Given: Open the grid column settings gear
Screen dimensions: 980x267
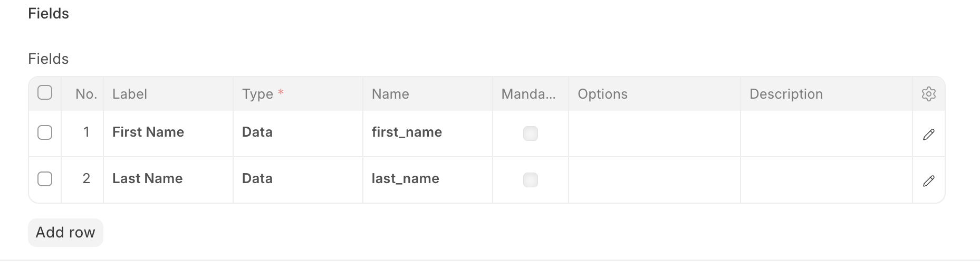Looking at the screenshot, I should pyautogui.click(x=928, y=94).
